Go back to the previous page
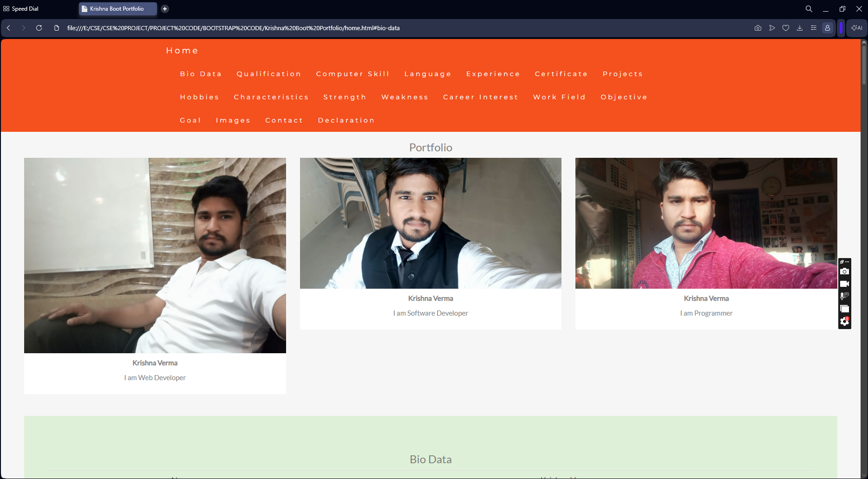Image resolution: width=868 pixels, height=479 pixels. (9, 28)
